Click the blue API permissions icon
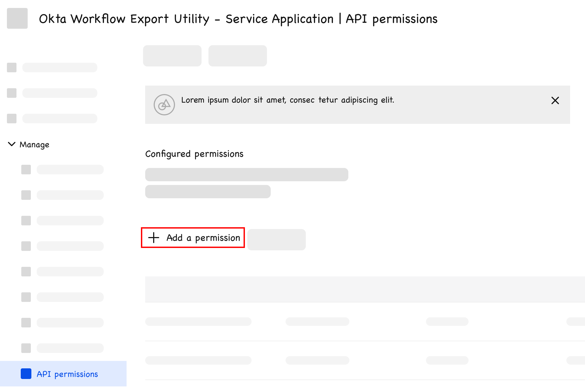The width and height of the screenshot is (585, 392). click(x=26, y=374)
